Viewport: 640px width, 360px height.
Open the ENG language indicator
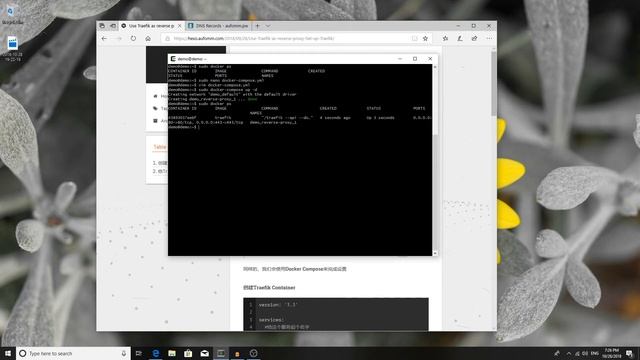(x=595, y=353)
